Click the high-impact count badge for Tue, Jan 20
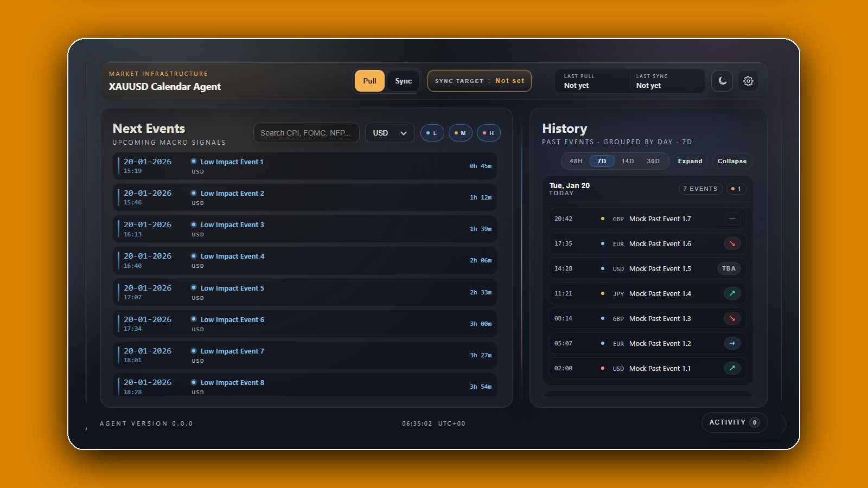This screenshot has height=488, width=868. click(736, 189)
